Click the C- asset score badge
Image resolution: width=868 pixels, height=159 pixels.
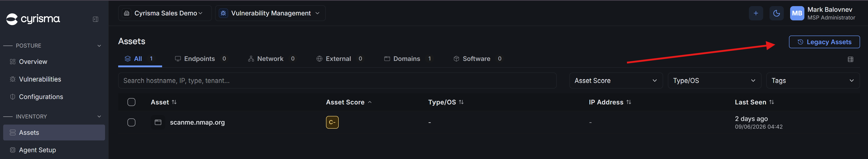(332, 122)
